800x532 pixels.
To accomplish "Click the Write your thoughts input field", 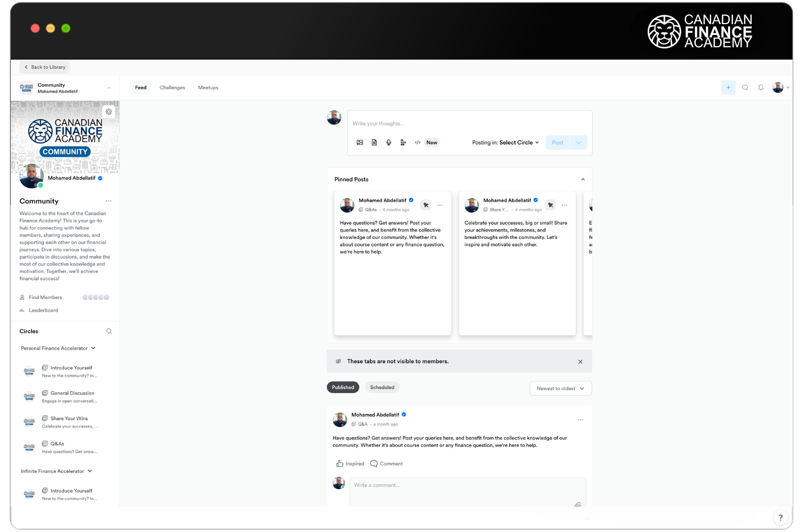I will pyautogui.click(x=470, y=124).
